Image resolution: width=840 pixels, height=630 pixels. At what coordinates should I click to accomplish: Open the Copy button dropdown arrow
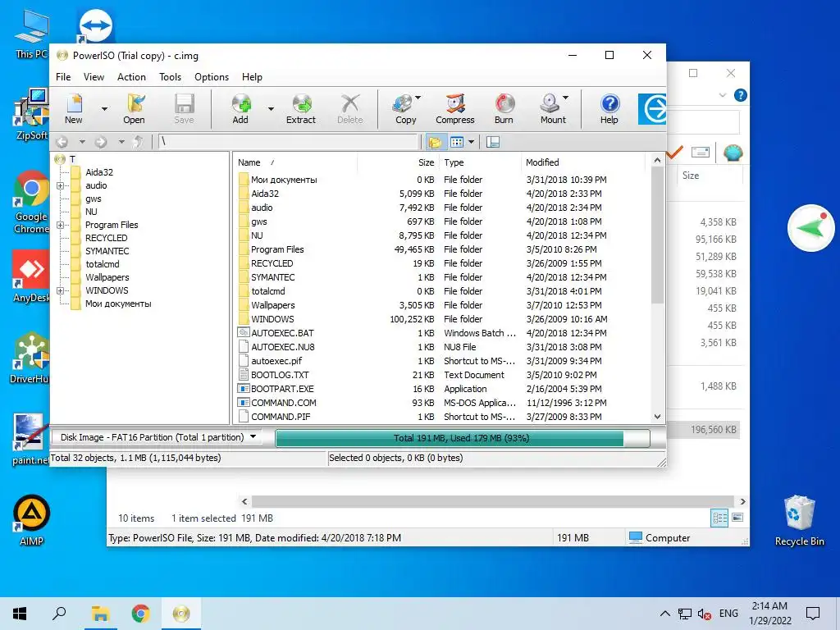pos(418,98)
